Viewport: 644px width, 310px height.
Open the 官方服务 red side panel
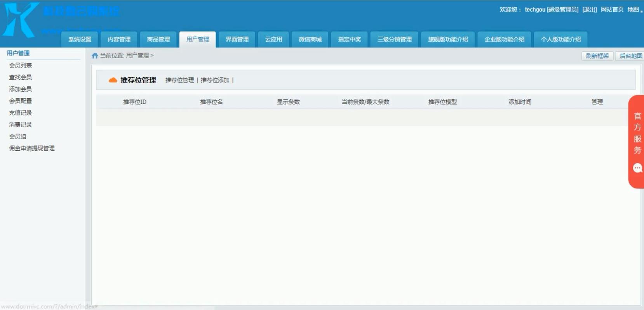coord(636,142)
